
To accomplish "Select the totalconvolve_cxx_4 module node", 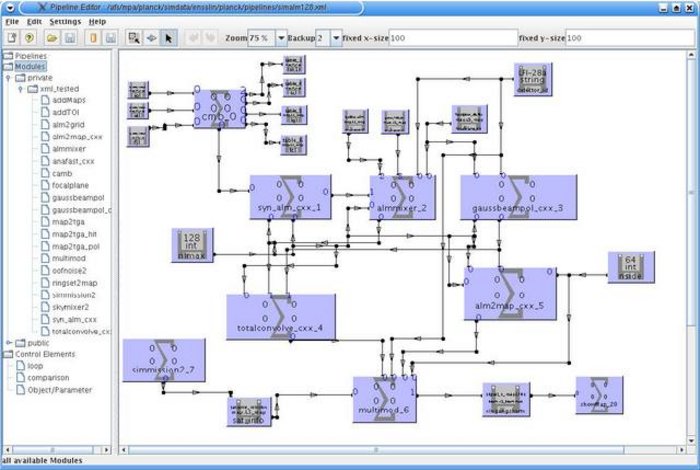I will [281, 316].
